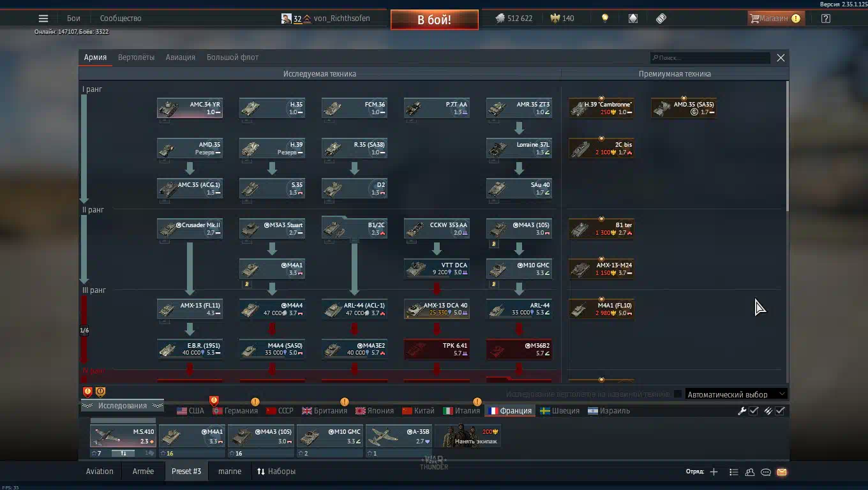Select the Израиль nation tab

pos(609,411)
